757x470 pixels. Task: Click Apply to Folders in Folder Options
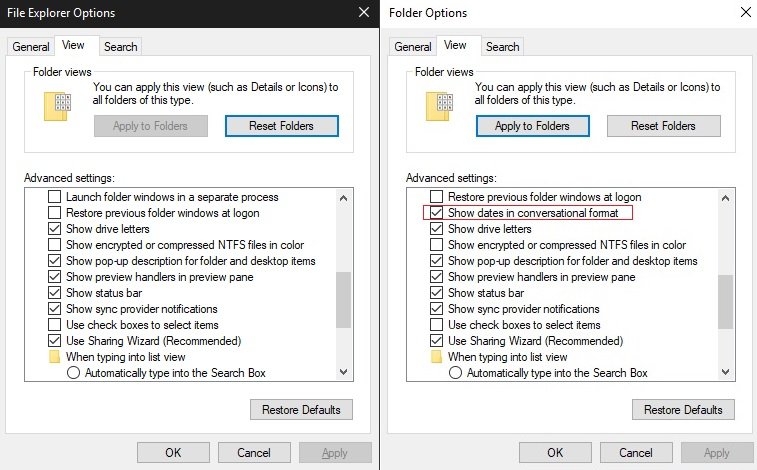[x=532, y=126]
